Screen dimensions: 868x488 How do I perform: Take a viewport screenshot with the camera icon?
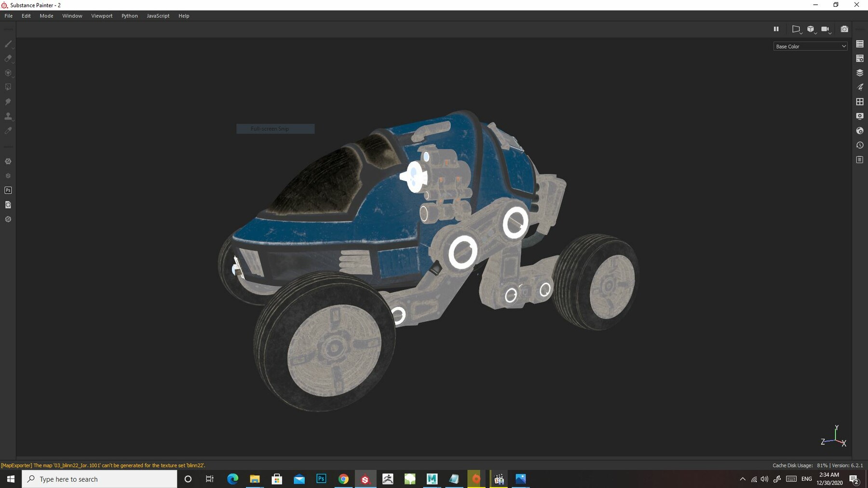point(844,29)
